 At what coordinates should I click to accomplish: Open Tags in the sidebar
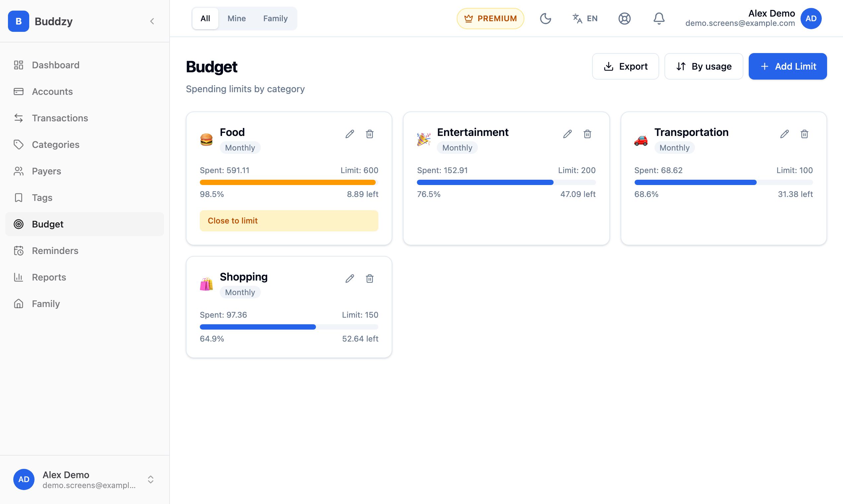coord(85,197)
